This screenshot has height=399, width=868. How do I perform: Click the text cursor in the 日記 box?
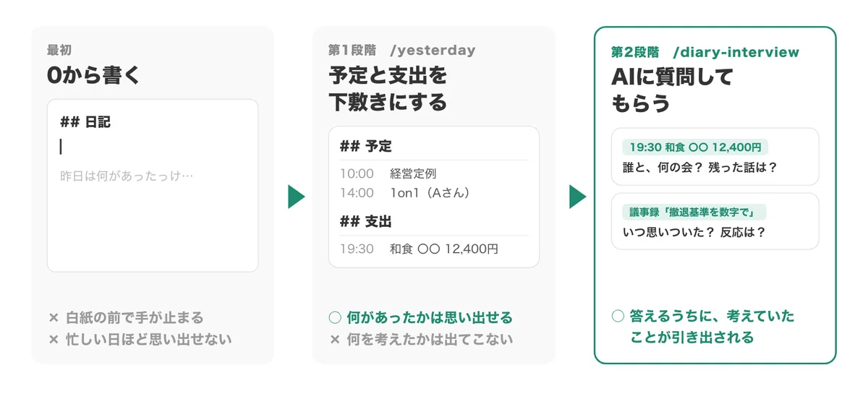tap(61, 147)
